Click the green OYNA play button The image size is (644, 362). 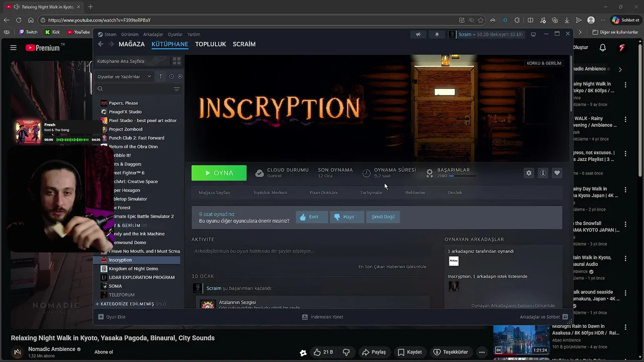click(x=219, y=173)
